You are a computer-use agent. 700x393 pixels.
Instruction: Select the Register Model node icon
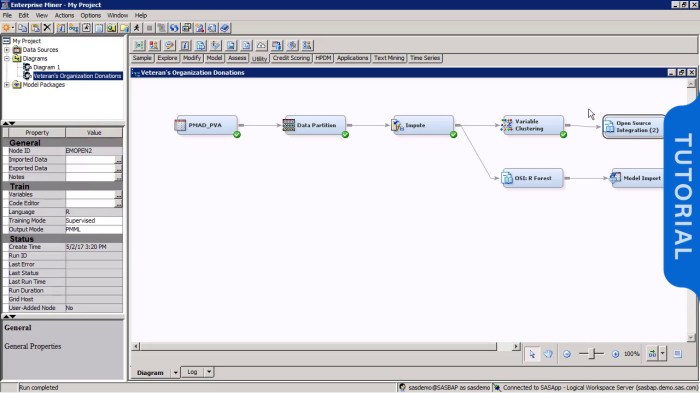coord(216,45)
